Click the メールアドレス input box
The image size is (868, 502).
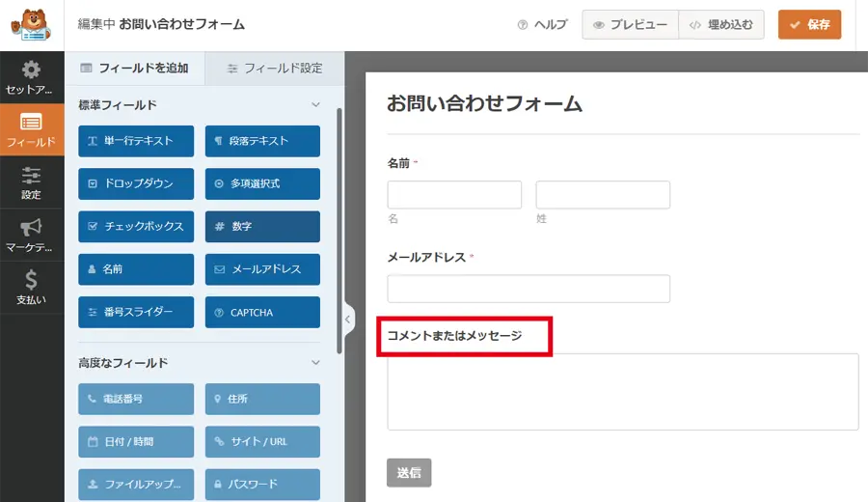click(529, 289)
